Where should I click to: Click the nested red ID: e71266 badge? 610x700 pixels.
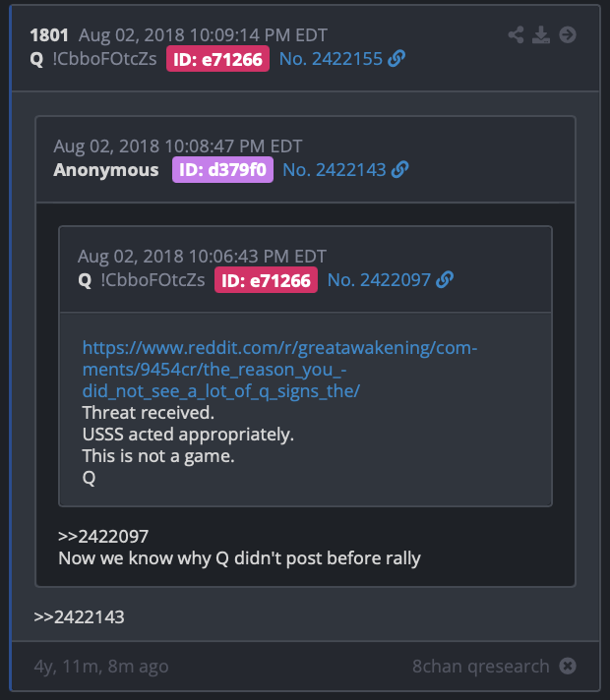(266, 280)
